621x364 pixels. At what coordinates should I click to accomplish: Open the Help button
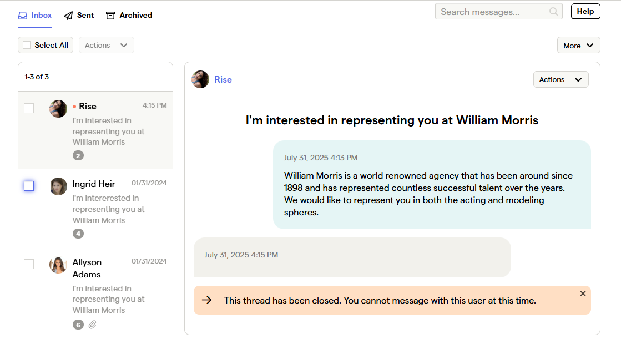pyautogui.click(x=585, y=11)
